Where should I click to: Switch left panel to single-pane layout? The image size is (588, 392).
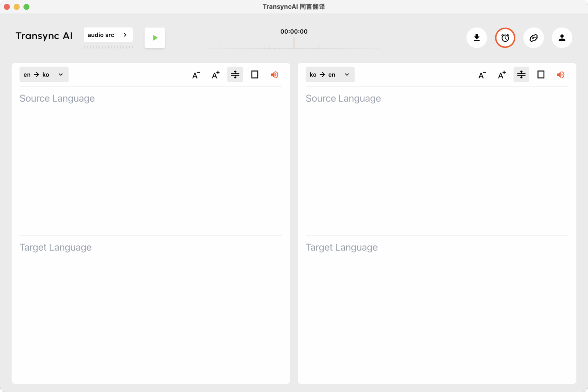[x=255, y=75]
